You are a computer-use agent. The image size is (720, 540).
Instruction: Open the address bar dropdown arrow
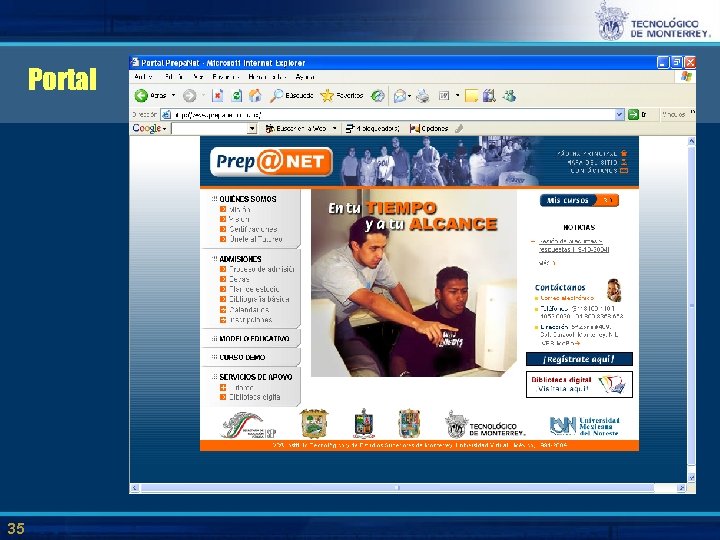click(x=619, y=114)
